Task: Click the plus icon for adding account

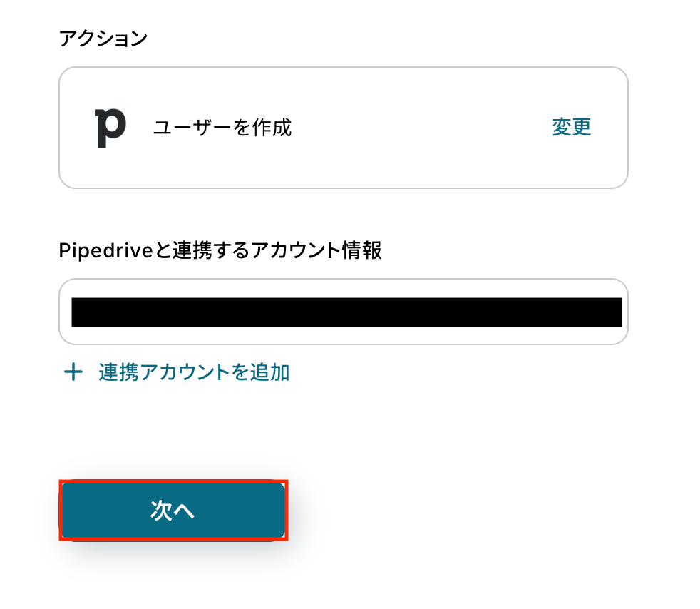Action: 73,372
